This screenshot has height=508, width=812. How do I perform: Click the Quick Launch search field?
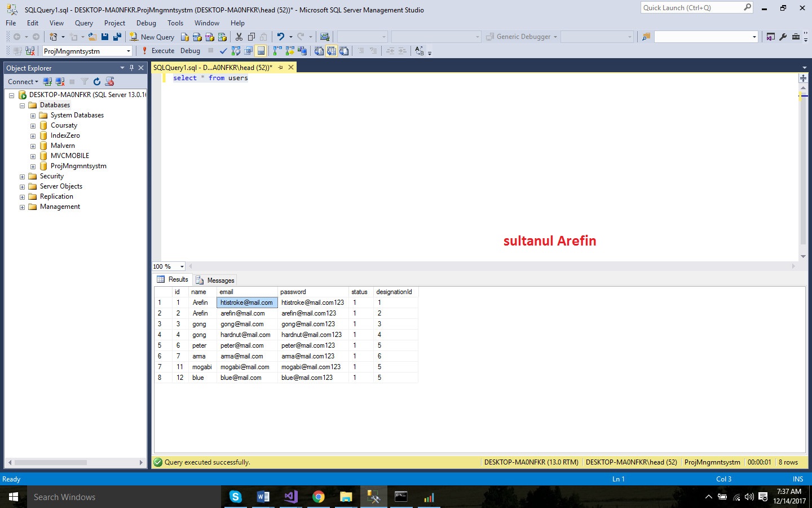692,8
